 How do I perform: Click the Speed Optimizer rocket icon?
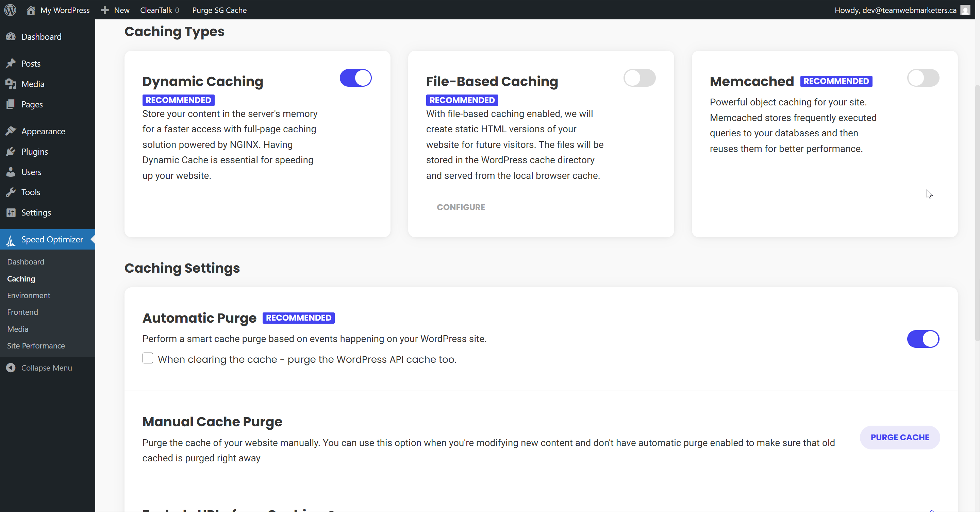click(x=11, y=240)
